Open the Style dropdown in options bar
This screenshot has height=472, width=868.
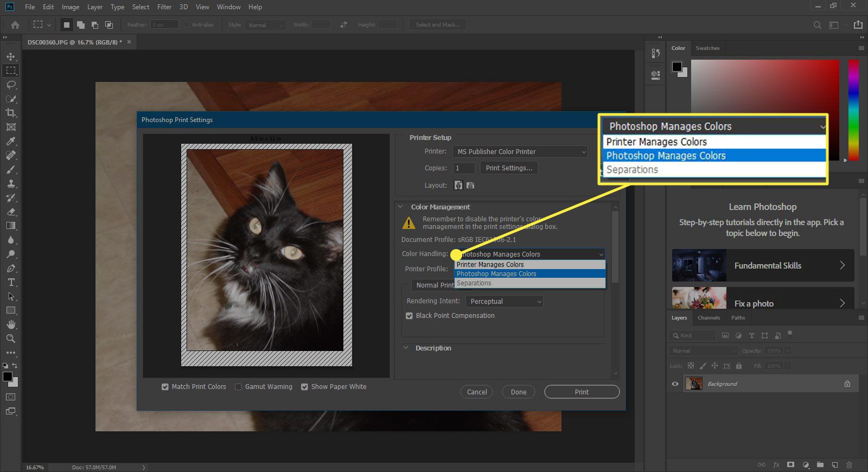point(264,25)
